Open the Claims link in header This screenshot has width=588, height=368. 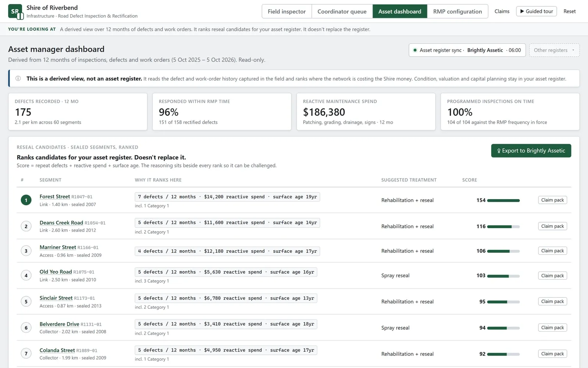point(502,11)
